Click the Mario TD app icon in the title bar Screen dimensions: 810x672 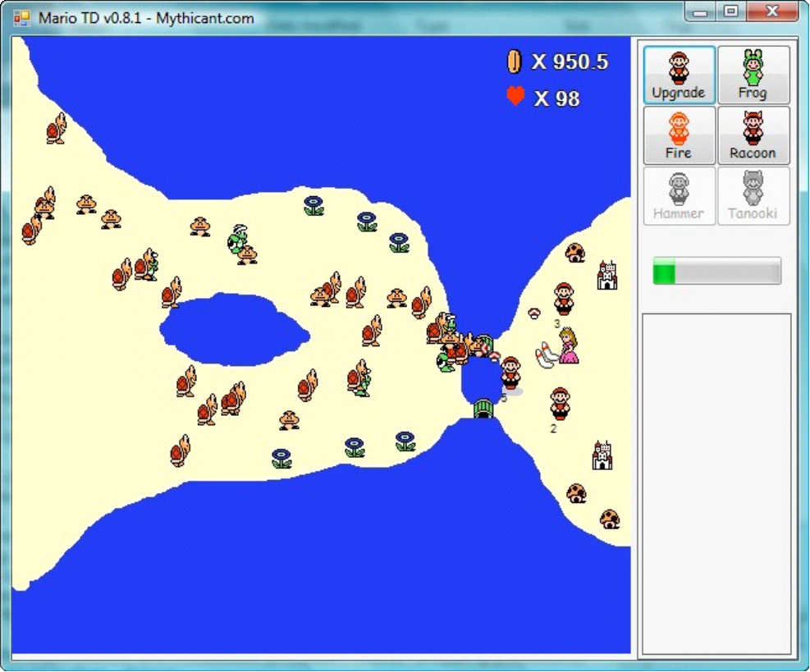(x=22, y=19)
